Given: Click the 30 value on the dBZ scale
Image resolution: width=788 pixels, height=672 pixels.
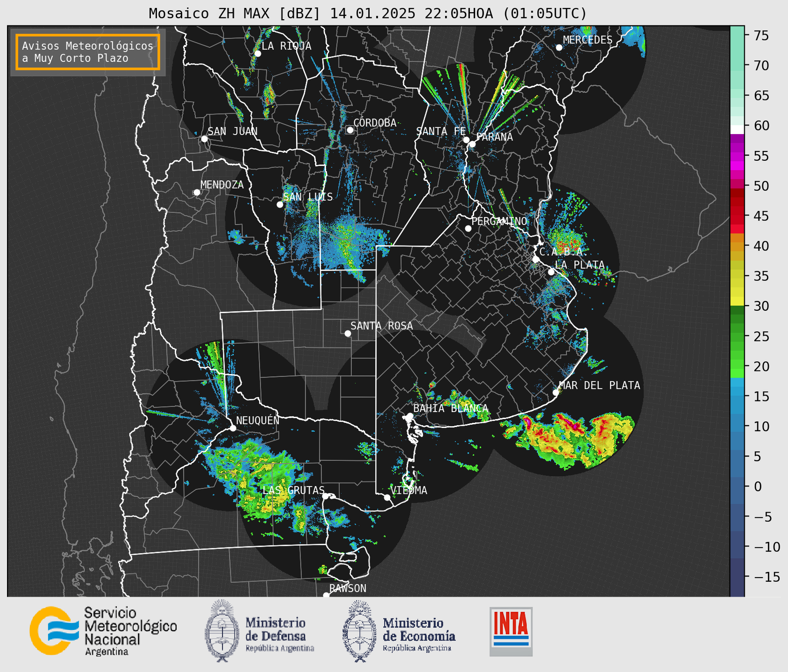Looking at the screenshot, I should [x=761, y=306].
